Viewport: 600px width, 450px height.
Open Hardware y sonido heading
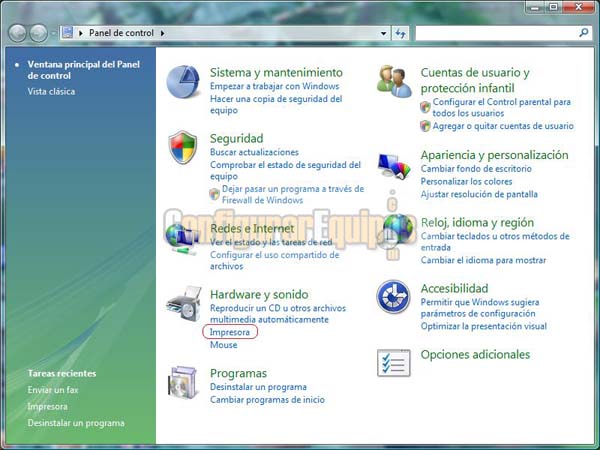(259, 295)
